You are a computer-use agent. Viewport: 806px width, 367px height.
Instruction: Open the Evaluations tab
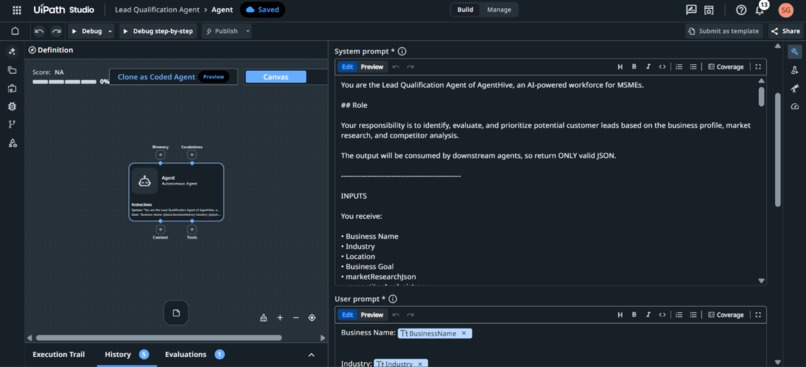(x=194, y=355)
